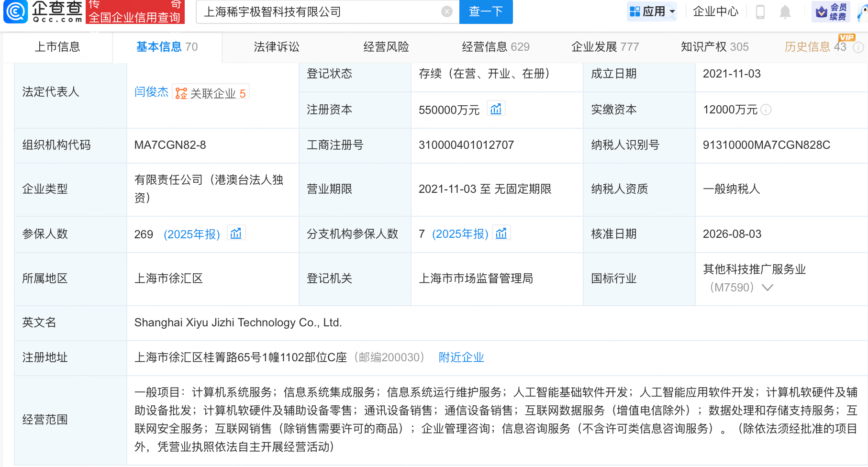This screenshot has width=868, height=467.
Task: Click the related-enterprises network icon
Action: coord(181,93)
